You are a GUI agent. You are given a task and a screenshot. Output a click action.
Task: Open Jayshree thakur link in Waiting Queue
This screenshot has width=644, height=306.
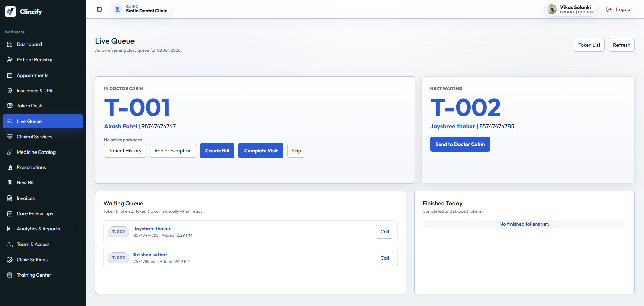pos(152,229)
